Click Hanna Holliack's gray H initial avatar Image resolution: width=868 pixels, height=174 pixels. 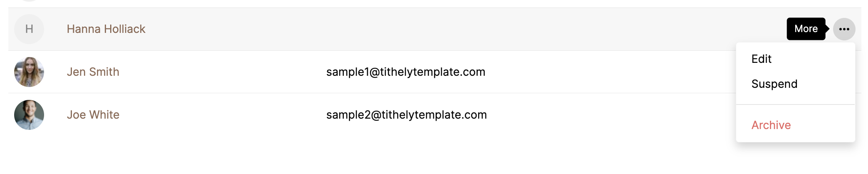29,29
